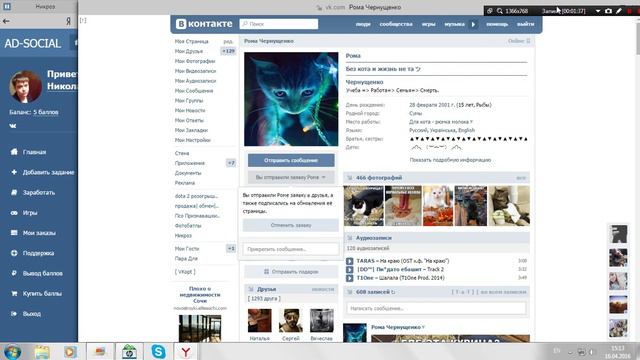Open Купить баллы in AD-SOCIAL sidebar
640x360 pixels.
coord(42,293)
